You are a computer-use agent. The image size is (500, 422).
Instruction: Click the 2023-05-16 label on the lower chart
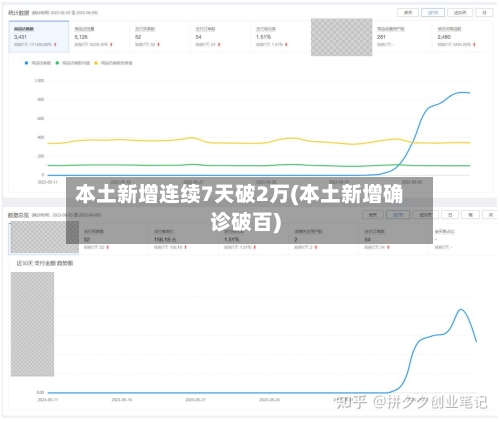pos(122,400)
